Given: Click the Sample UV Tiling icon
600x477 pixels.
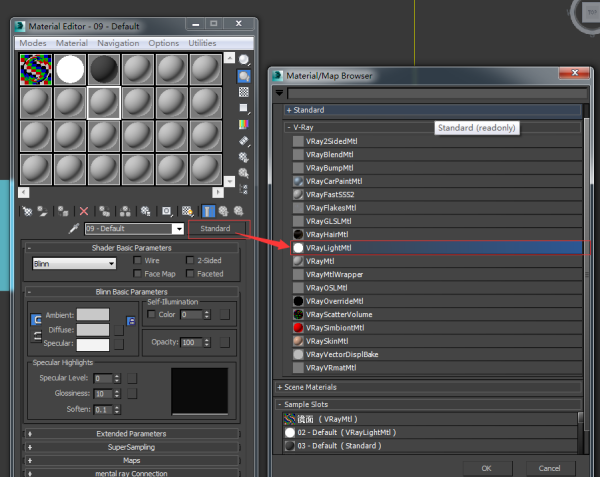Looking at the screenshot, I should coord(244,108).
